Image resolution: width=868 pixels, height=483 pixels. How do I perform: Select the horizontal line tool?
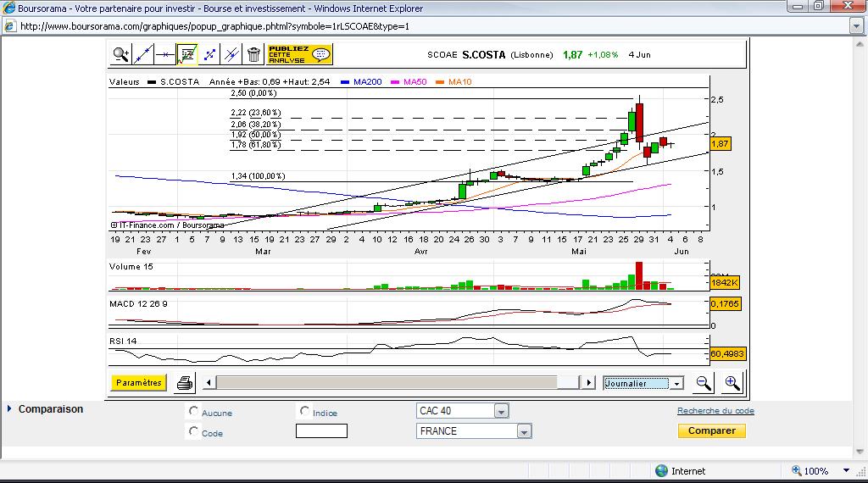click(165, 54)
